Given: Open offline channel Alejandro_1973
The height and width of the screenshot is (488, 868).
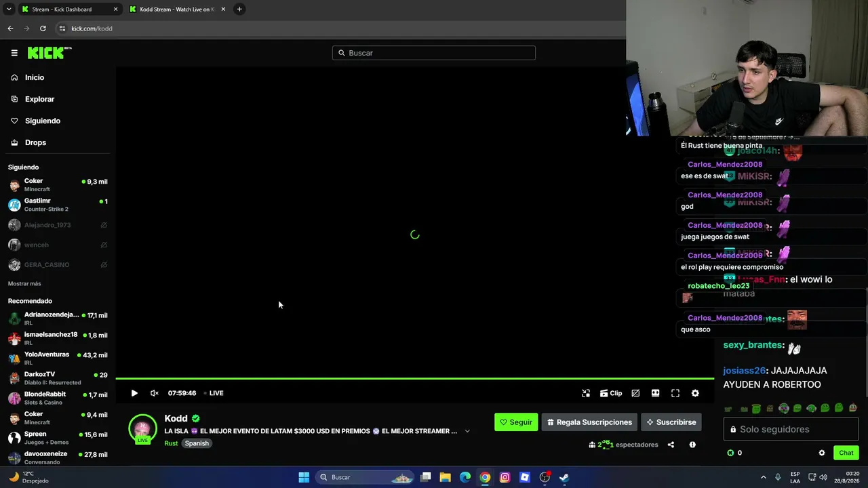Looking at the screenshot, I should coord(58,225).
